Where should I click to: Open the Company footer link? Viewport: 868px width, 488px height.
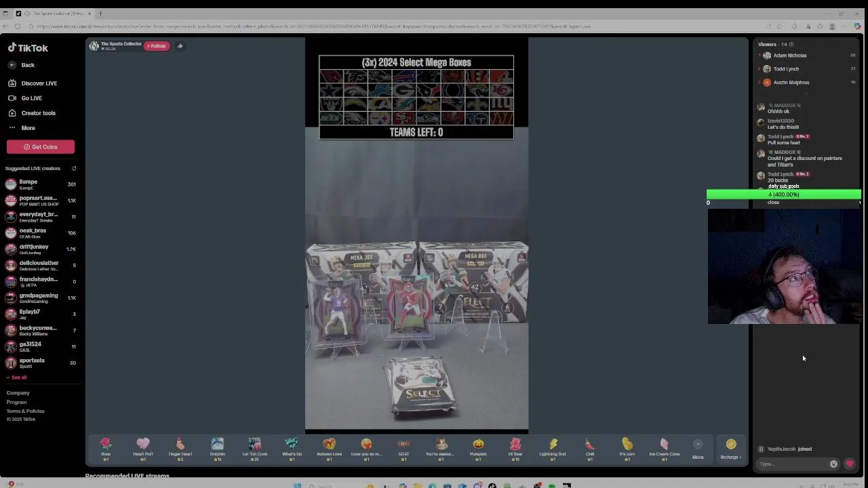(x=18, y=393)
